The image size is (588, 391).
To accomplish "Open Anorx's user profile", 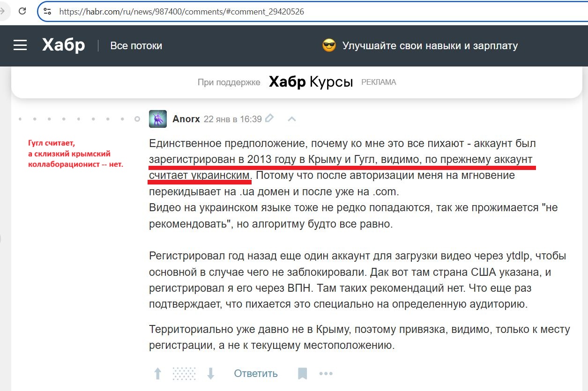I will (x=186, y=118).
